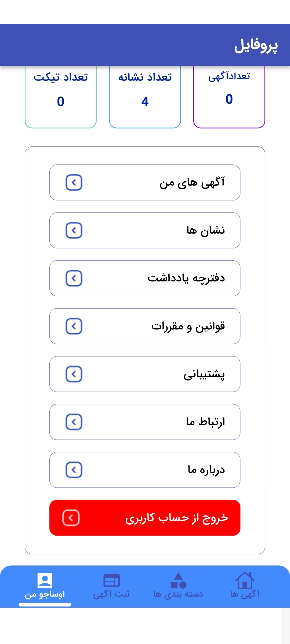Click the chevron icon on پشتیبانی row
Viewport: 290px width, 644px height.
coord(74,374)
